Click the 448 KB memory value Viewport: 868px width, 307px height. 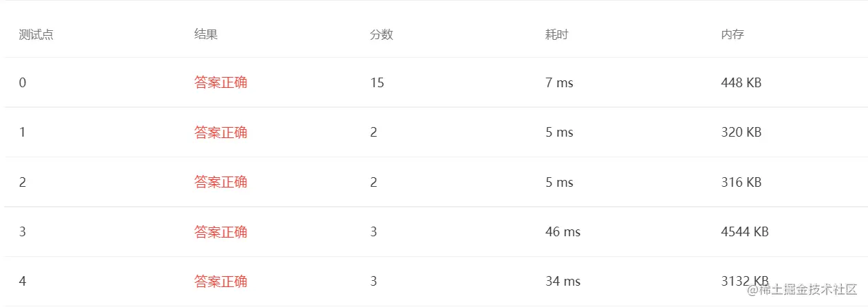[741, 83]
